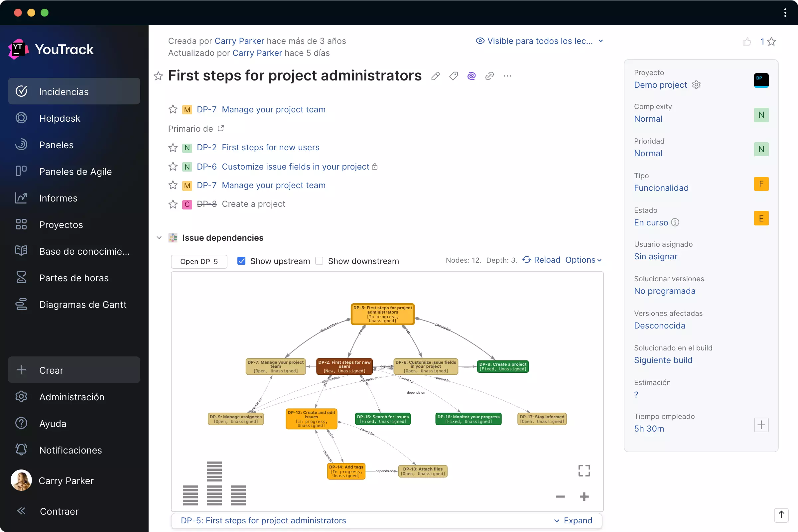Add spent time with plus icon
Viewport: 798px width, 532px height.
point(761,425)
